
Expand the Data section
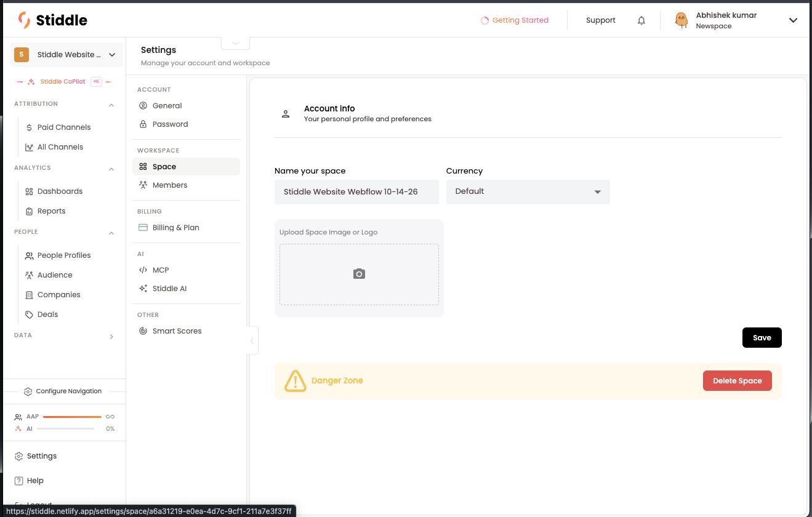[x=111, y=337]
